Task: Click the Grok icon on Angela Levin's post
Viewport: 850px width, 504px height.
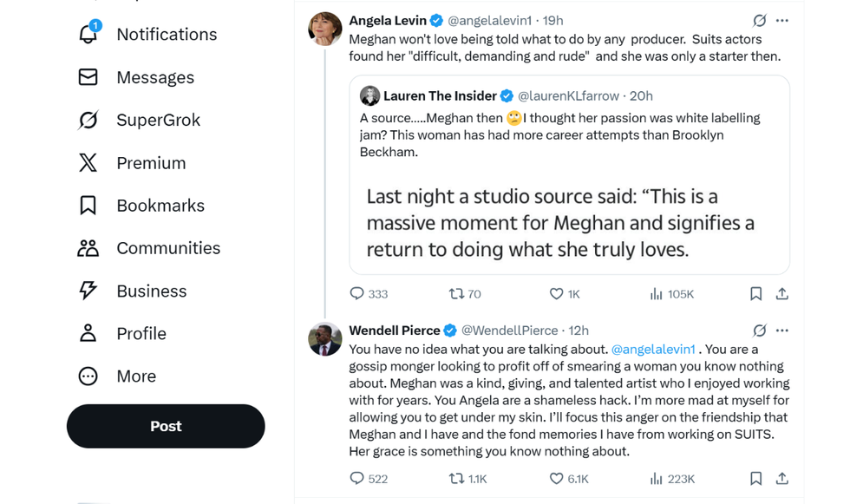Action: tap(759, 20)
